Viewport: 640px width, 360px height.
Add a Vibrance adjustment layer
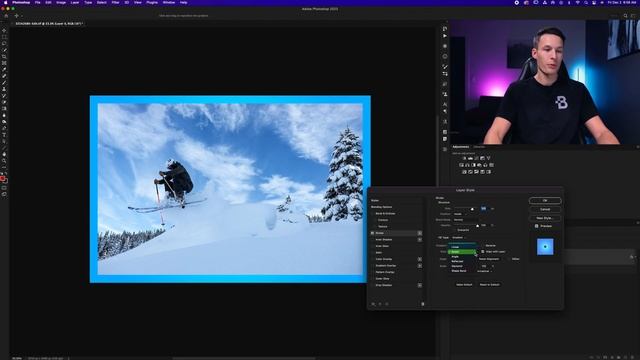click(x=488, y=158)
